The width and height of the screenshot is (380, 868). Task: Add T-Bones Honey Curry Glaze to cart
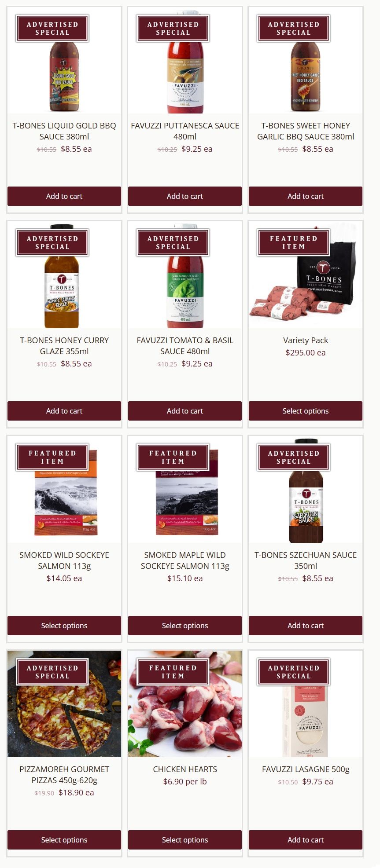(x=64, y=411)
